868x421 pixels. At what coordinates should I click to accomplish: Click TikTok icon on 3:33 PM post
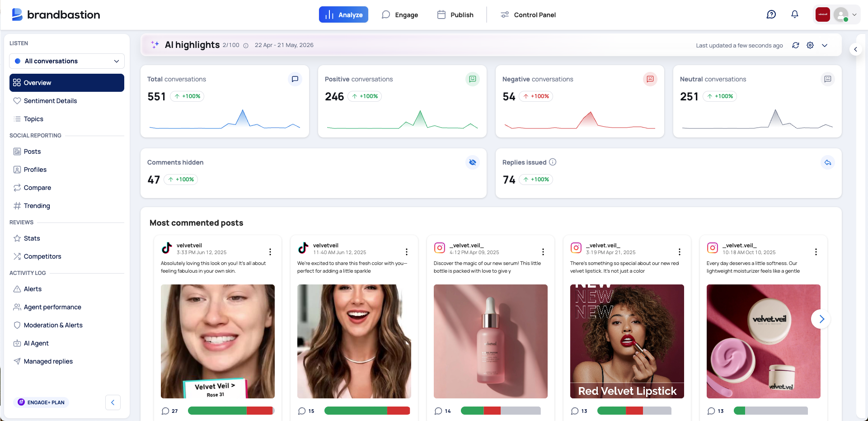[167, 248]
